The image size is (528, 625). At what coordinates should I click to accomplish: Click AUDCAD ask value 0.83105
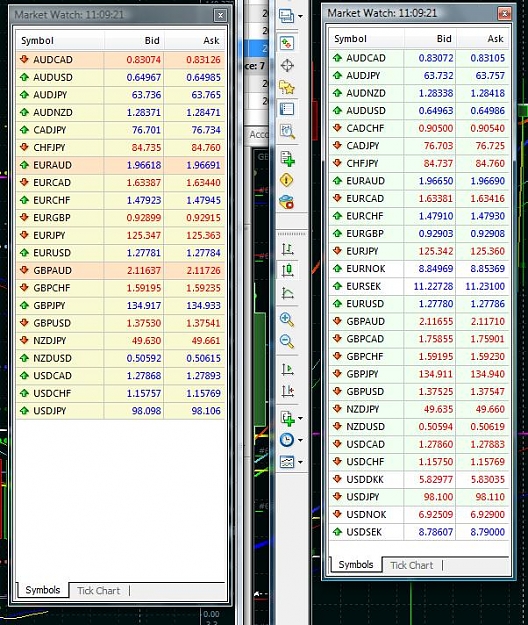pos(487,58)
